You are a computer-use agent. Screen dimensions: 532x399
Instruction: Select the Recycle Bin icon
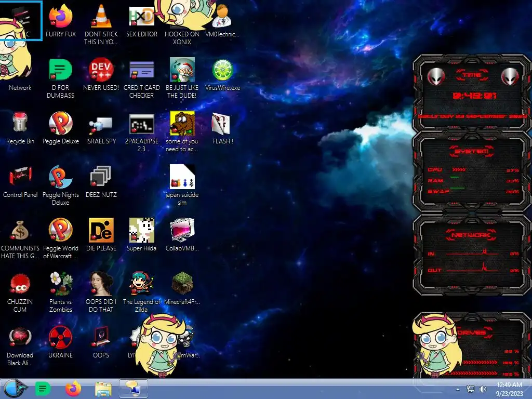pos(20,128)
